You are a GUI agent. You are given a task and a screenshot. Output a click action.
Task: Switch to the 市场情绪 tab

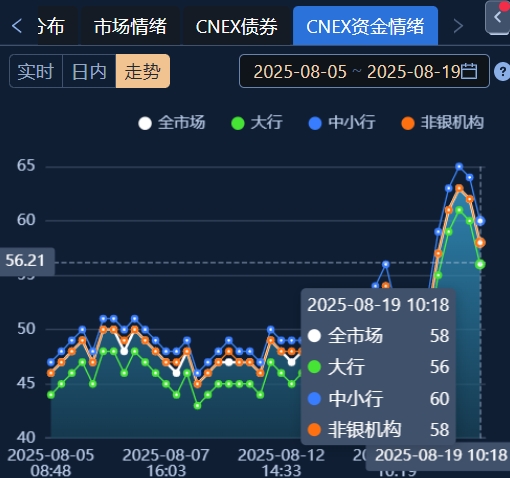[130, 26]
